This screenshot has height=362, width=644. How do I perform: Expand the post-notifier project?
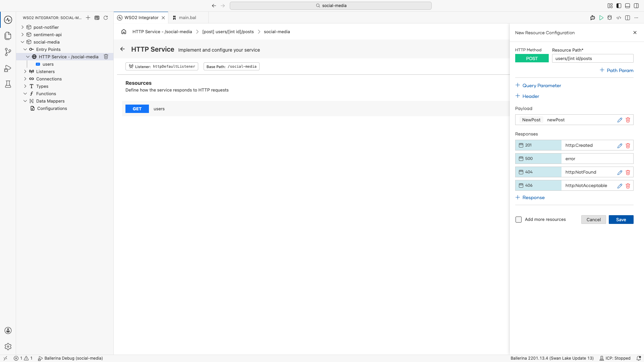[22, 27]
